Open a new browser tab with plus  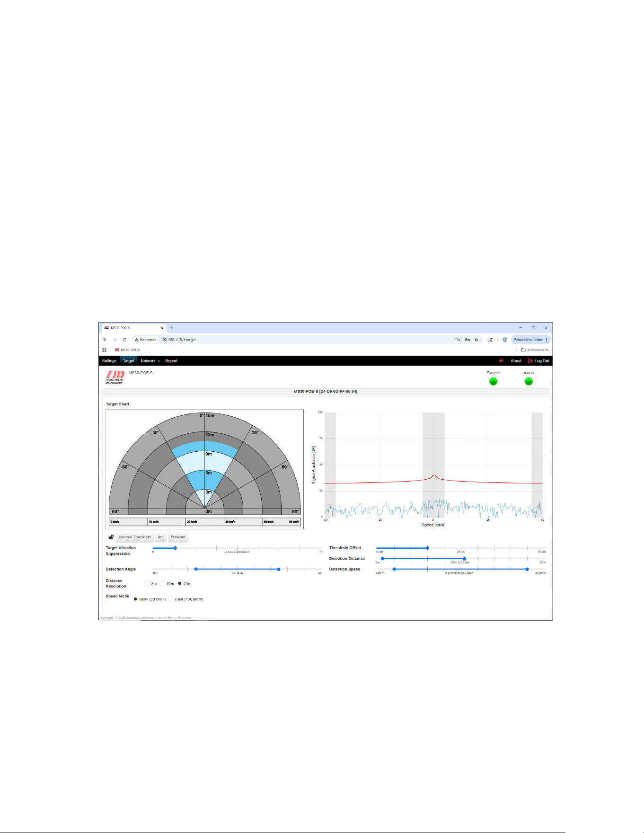[172, 328]
